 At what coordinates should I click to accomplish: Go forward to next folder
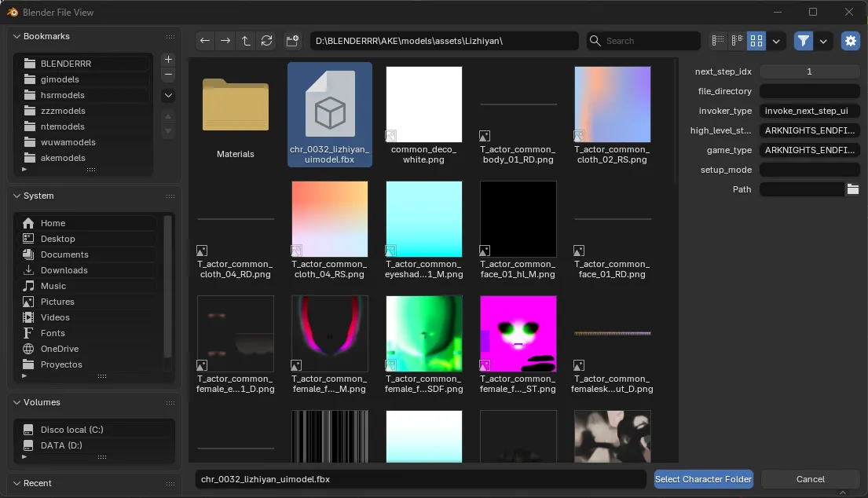[x=225, y=41]
